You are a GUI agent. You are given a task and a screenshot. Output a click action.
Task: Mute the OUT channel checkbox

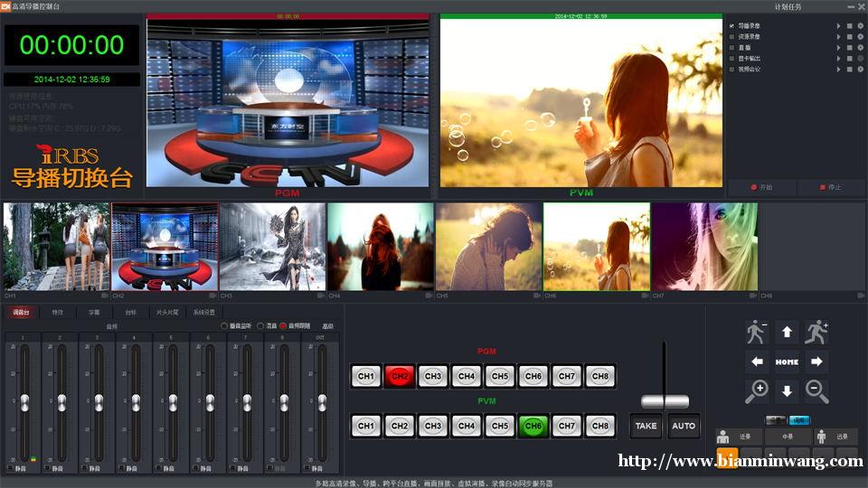307,468
